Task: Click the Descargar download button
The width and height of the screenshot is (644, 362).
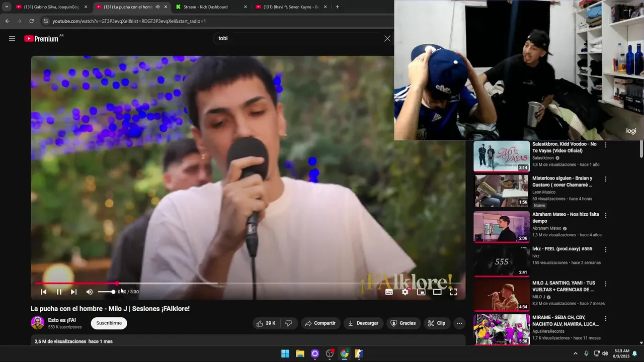Action: [x=363, y=323]
